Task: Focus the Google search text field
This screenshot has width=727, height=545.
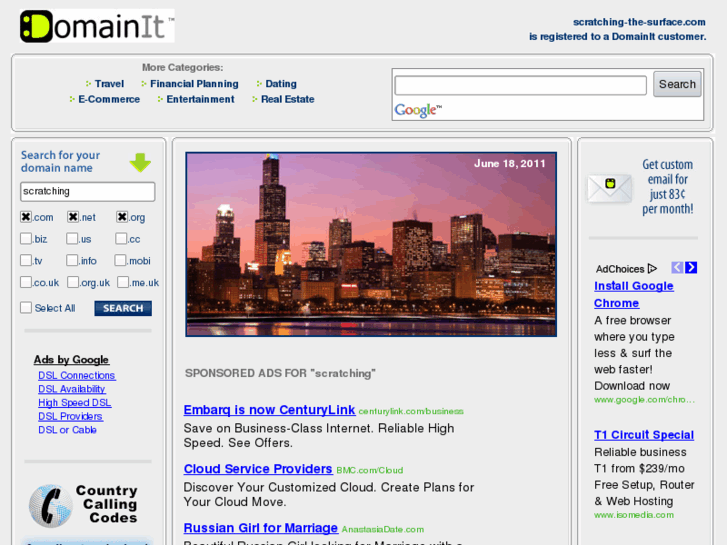Action: 520,86
